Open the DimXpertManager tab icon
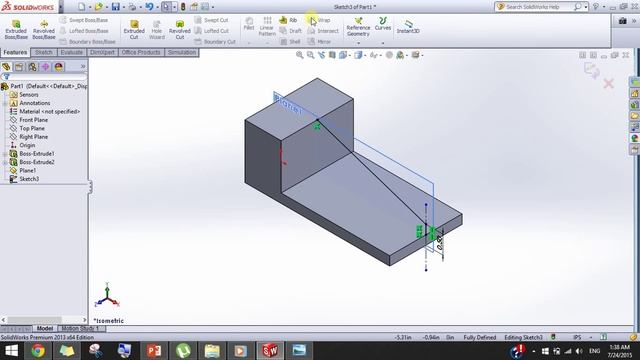The image size is (640, 360). tap(45, 67)
